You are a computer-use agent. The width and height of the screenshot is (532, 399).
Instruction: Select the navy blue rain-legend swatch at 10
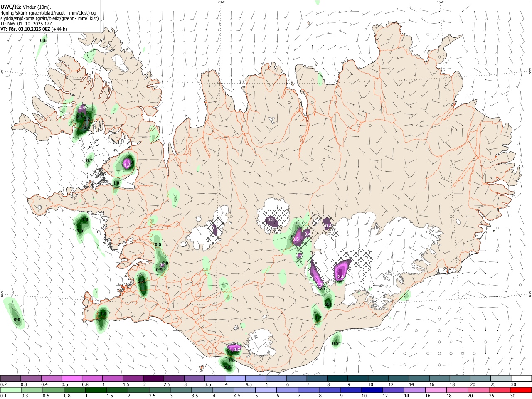coord(371,390)
